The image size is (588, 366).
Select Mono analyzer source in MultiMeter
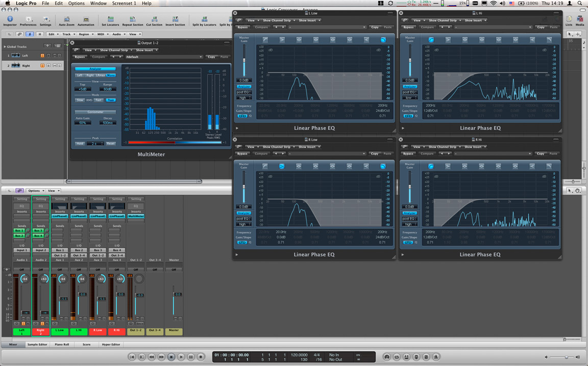(111, 75)
